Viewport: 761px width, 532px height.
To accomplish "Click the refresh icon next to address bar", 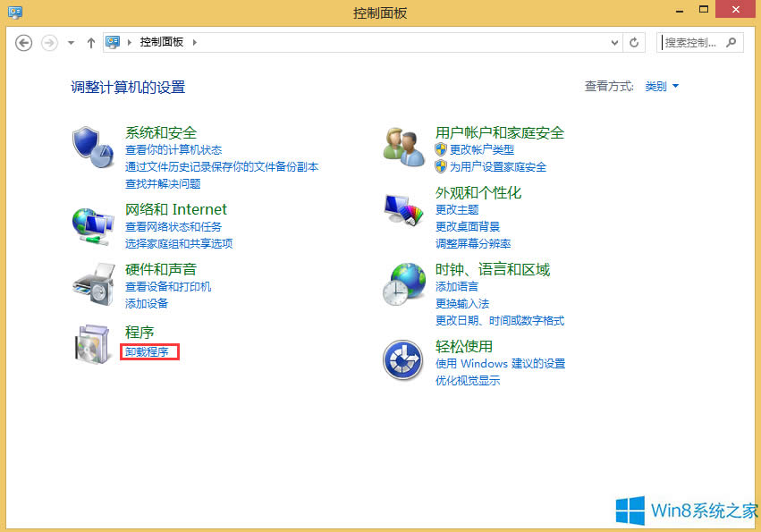I will 633,42.
